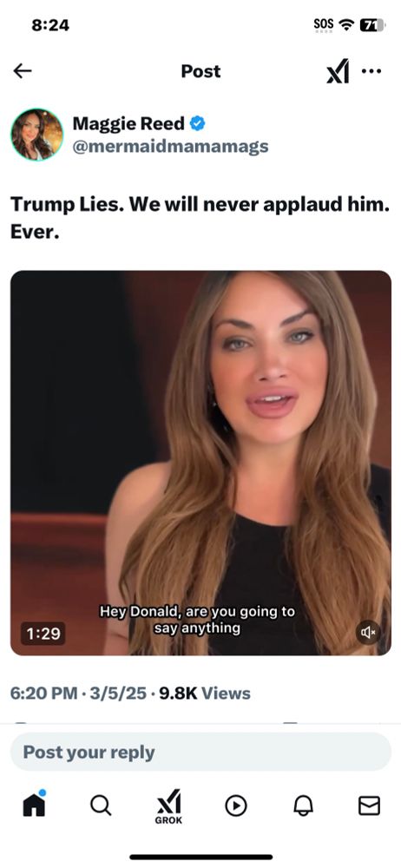Open Grok icon in the top header

(338, 71)
